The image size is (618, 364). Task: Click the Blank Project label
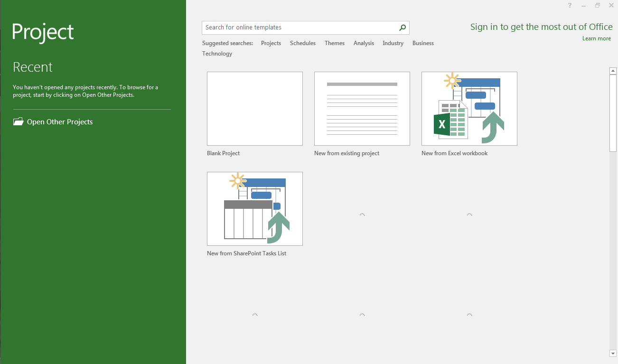click(224, 153)
